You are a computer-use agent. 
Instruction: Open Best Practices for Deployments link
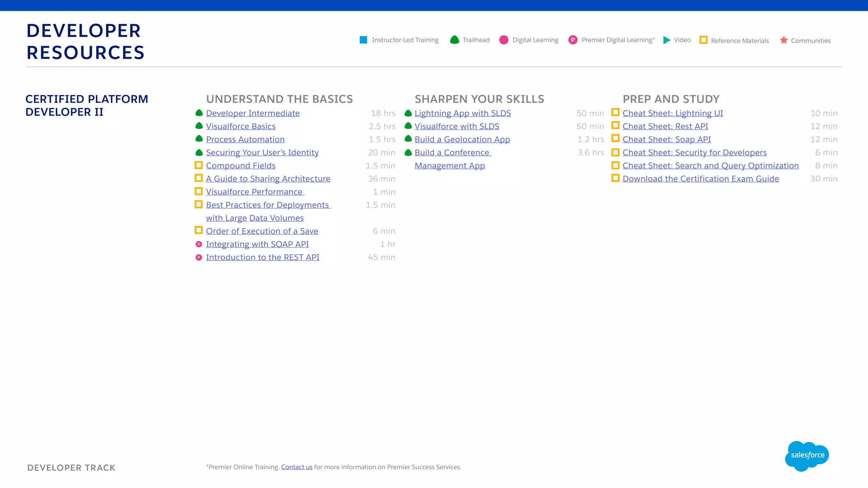coord(269,211)
